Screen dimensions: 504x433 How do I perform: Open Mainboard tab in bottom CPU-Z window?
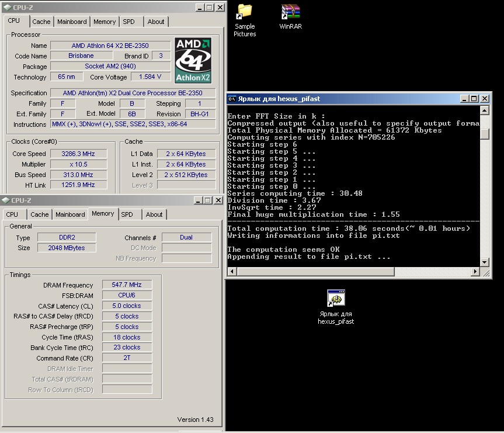pyautogui.click(x=70, y=214)
